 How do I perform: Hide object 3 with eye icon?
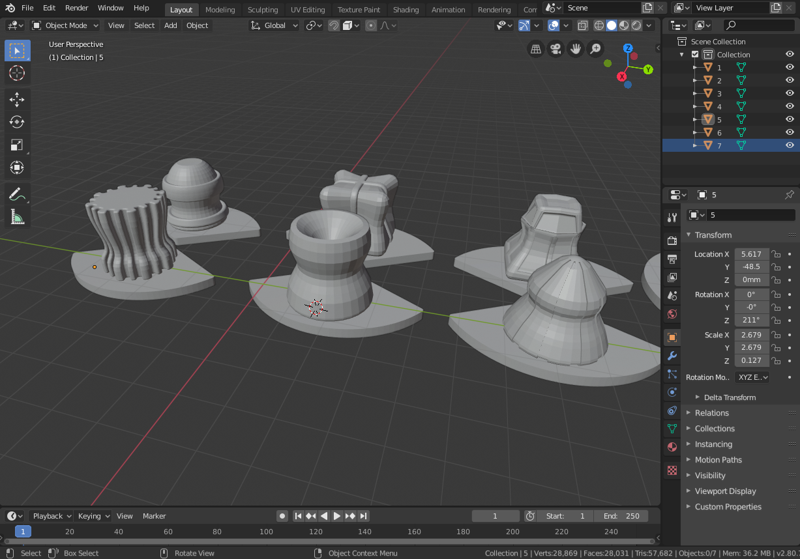(x=789, y=93)
